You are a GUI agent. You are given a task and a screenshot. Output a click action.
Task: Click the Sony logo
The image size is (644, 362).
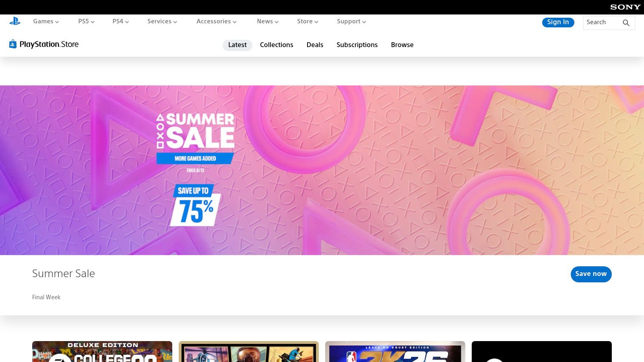pos(625,7)
